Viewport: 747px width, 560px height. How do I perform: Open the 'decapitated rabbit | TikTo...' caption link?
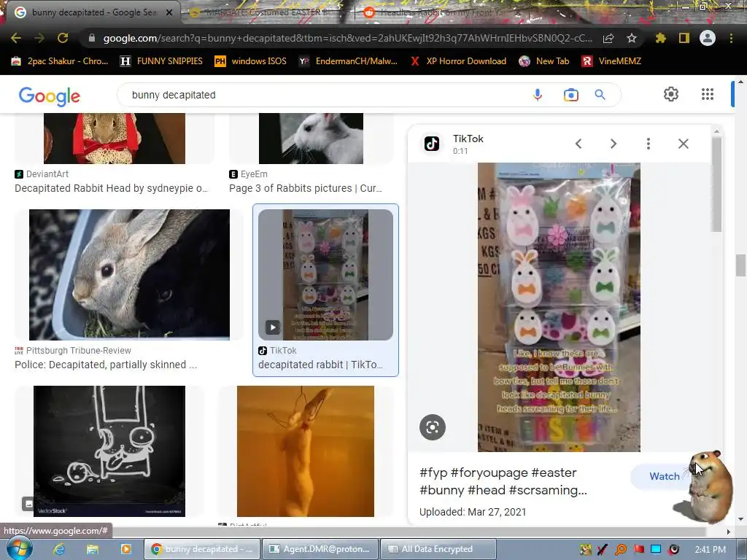tap(320, 365)
